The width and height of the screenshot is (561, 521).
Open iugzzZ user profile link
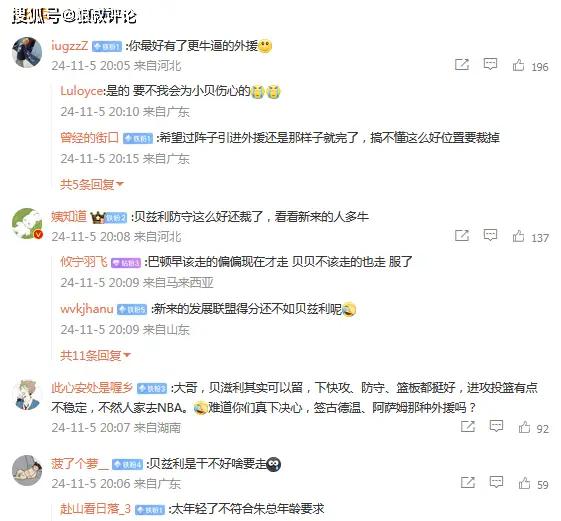tap(69, 45)
